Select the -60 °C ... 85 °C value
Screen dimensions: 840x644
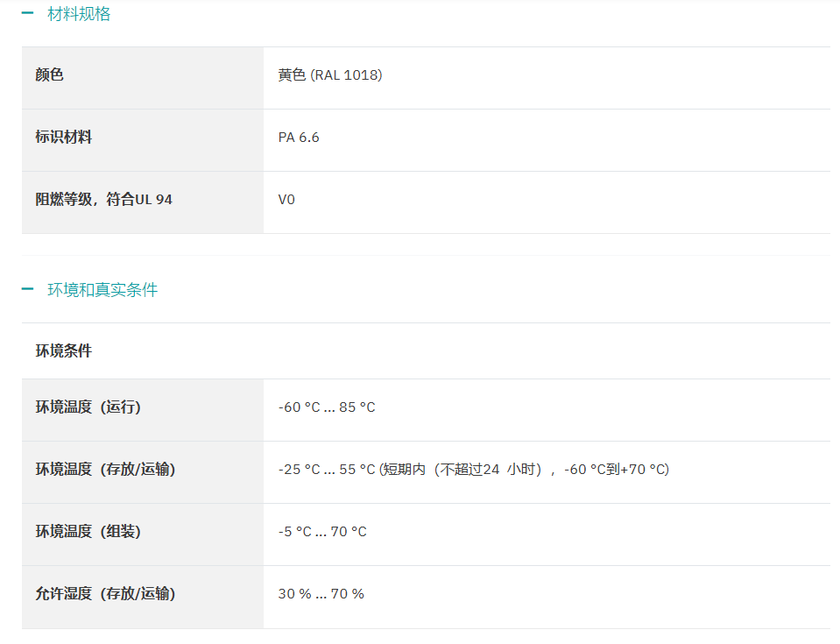(x=327, y=407)
